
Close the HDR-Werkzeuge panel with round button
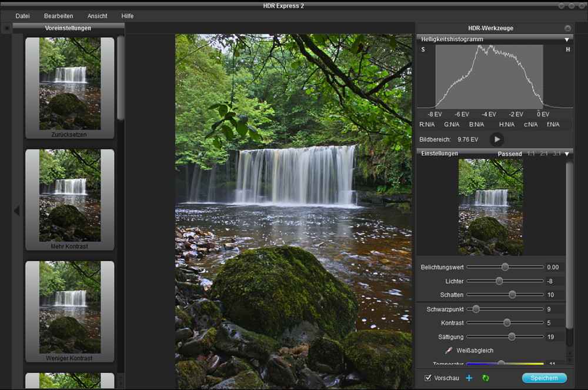(x=568, y=28)
